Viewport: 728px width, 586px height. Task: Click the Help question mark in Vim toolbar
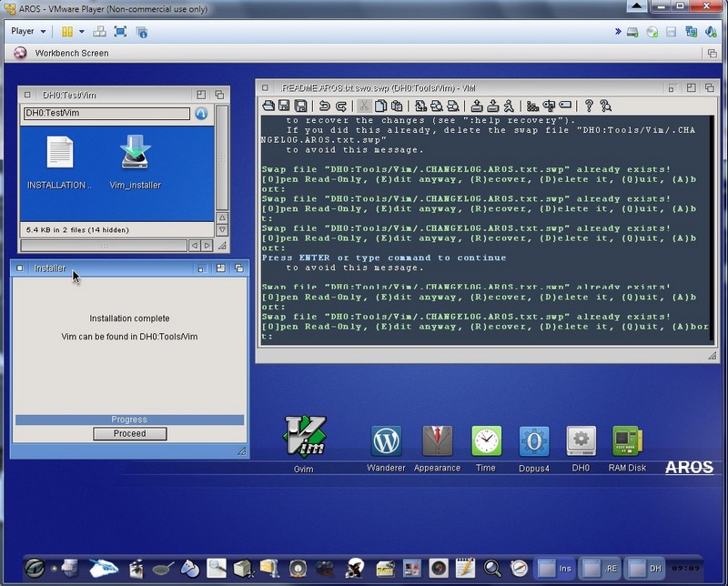(589, 106)
